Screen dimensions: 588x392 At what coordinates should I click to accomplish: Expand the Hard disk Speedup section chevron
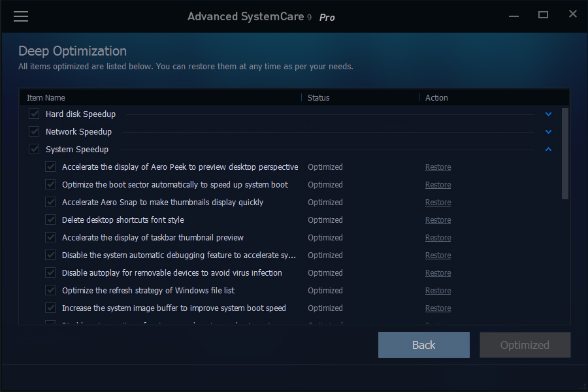(x=548, y=114)
